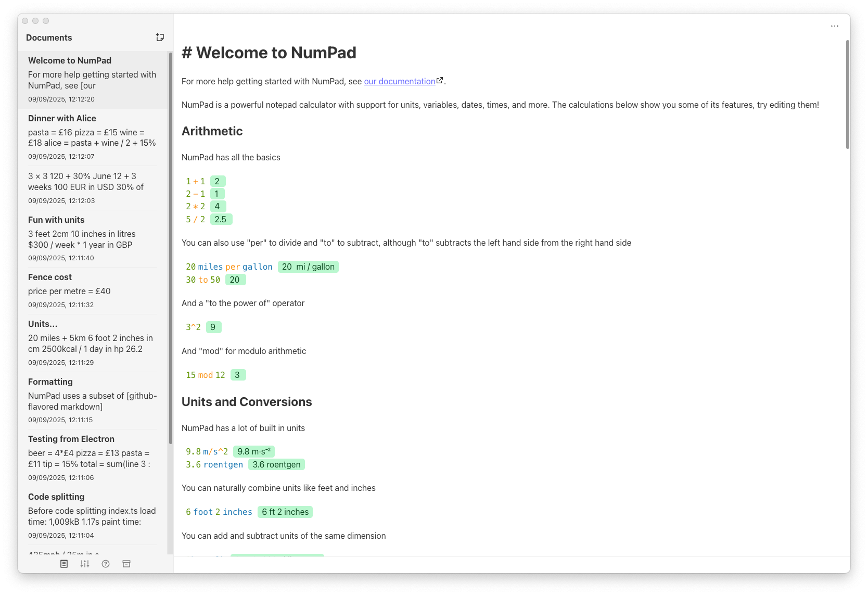Click the 'Arithmetic' section heading

(x=212, y=131)
